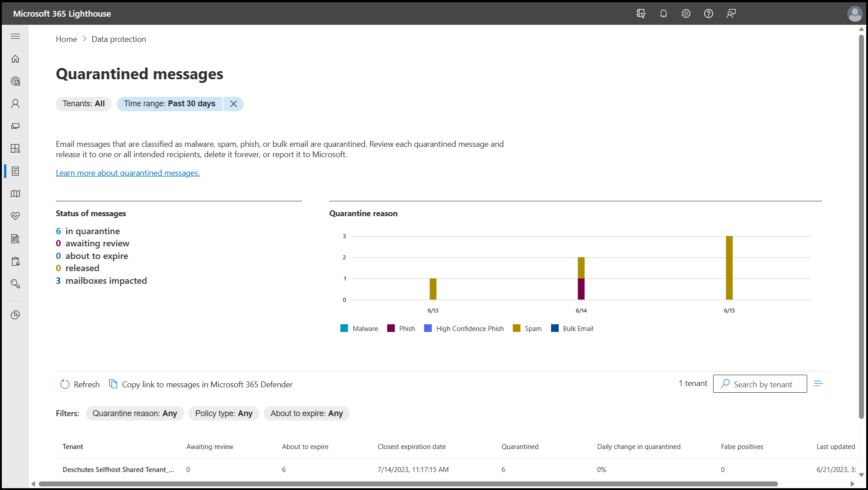This screenshot has height=490, width=868.
Task: Remove the Time range filter with X
Action: [x=233, y=104]
